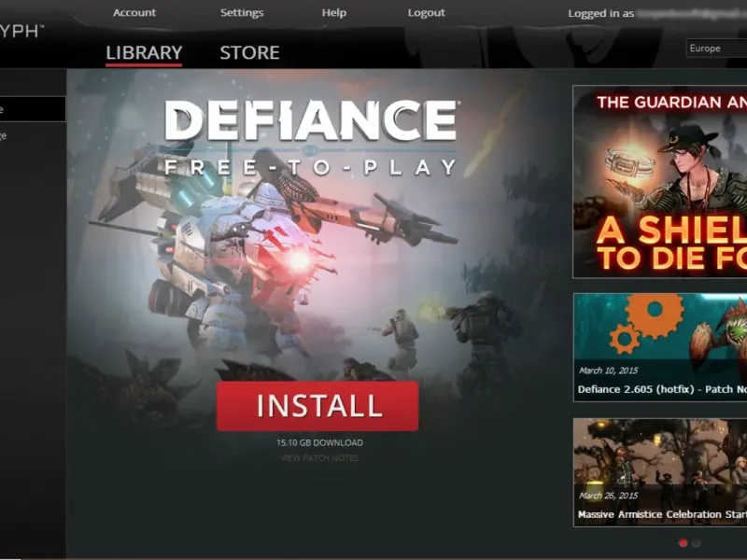The width and height of the screenshot is (747, 560).
Task: Open Defiance 2.605 hotfix patch notes card
Action: 660,347
